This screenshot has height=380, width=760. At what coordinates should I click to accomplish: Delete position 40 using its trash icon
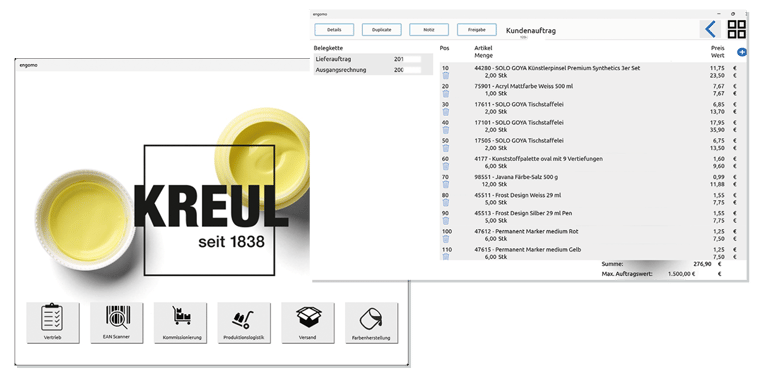(446, 130)
